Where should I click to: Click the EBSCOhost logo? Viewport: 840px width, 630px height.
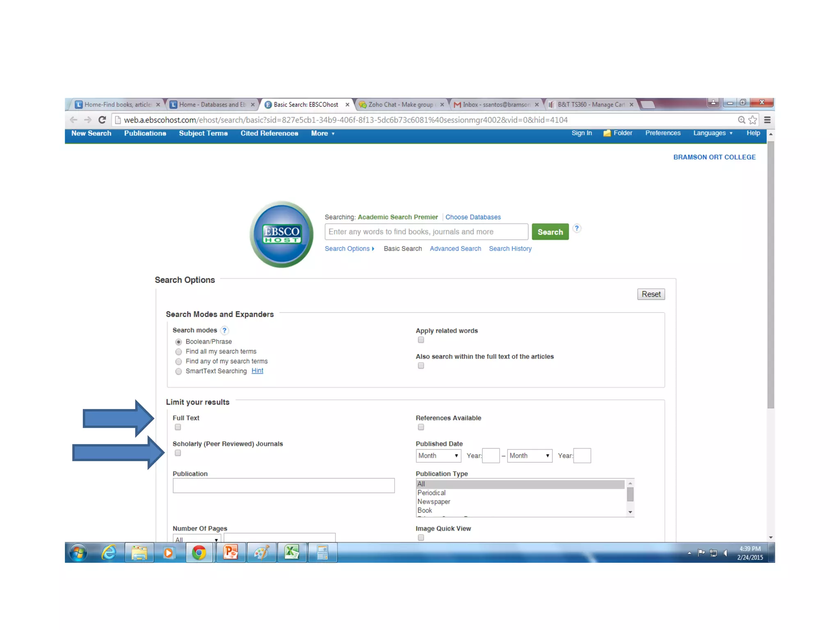click(281, 234)
